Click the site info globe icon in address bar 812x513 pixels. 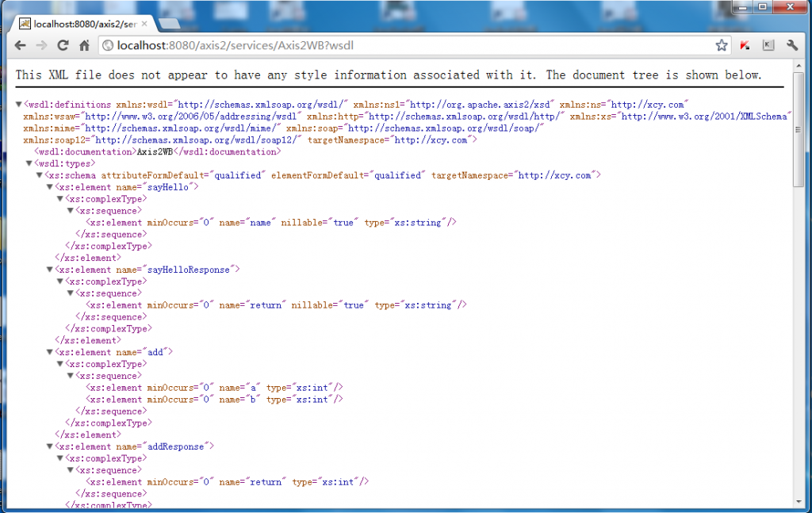108,45
